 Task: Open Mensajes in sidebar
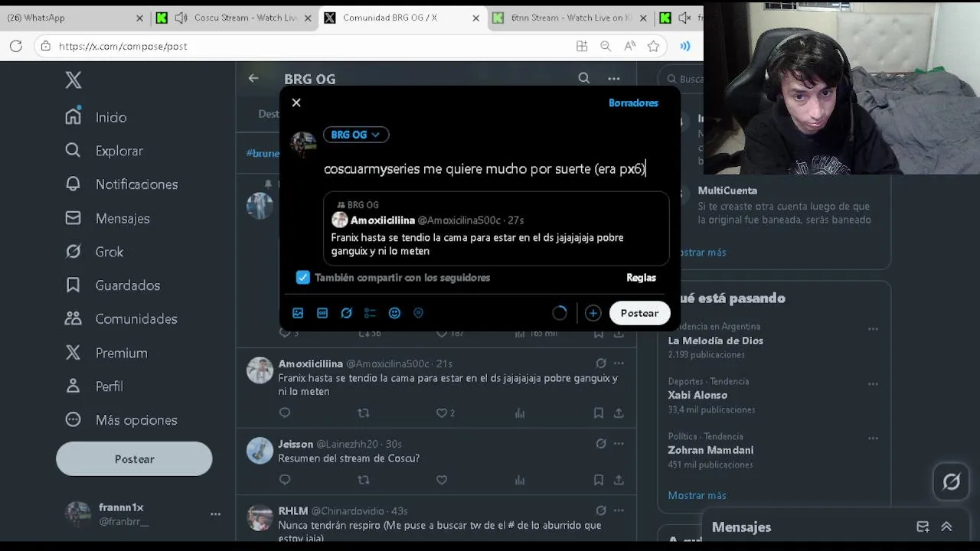click(108, 218)
